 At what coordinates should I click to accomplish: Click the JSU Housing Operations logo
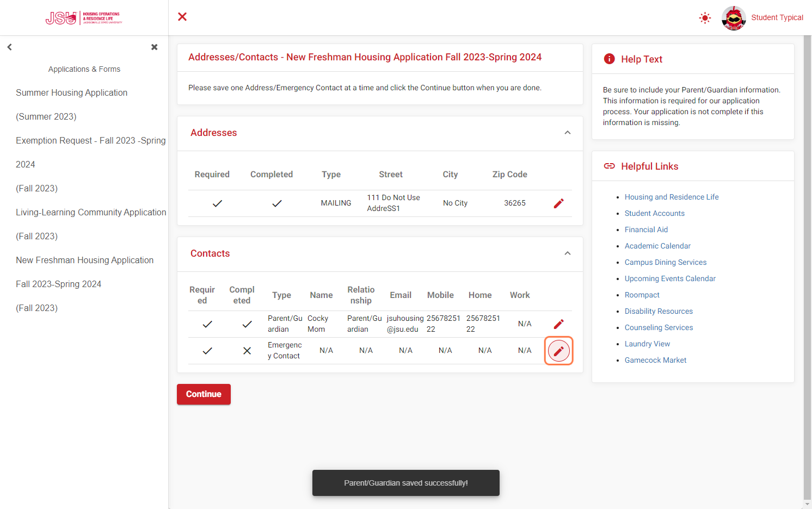coord(84,18)
